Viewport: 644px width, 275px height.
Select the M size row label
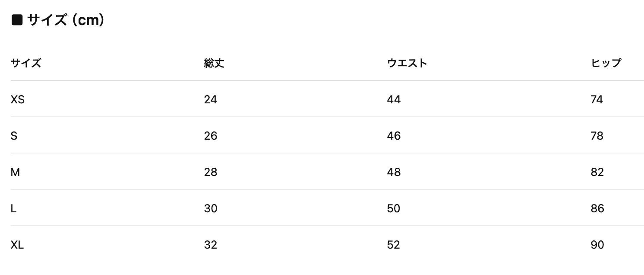(x=15, y=173)
